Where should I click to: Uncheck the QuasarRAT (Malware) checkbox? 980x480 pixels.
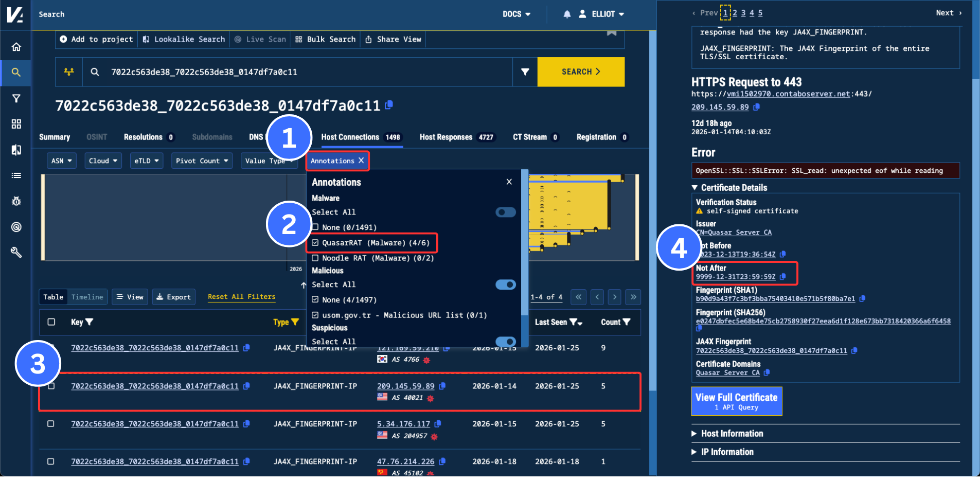pyautogui.click(x=315, y=243)
